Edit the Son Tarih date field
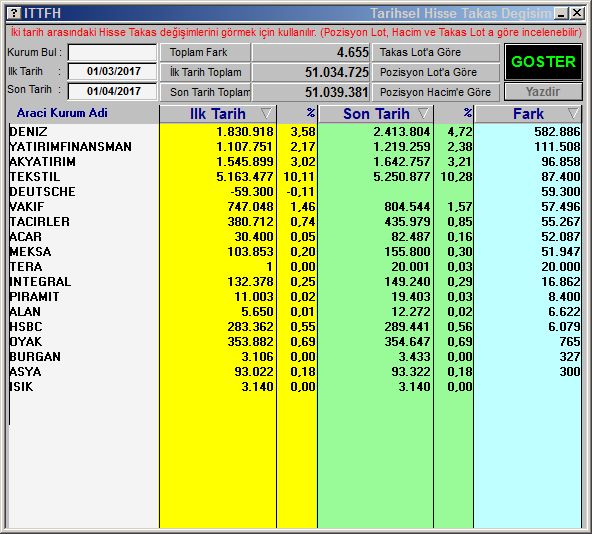Viewport: 592px width, 534px height. (112, 91)
